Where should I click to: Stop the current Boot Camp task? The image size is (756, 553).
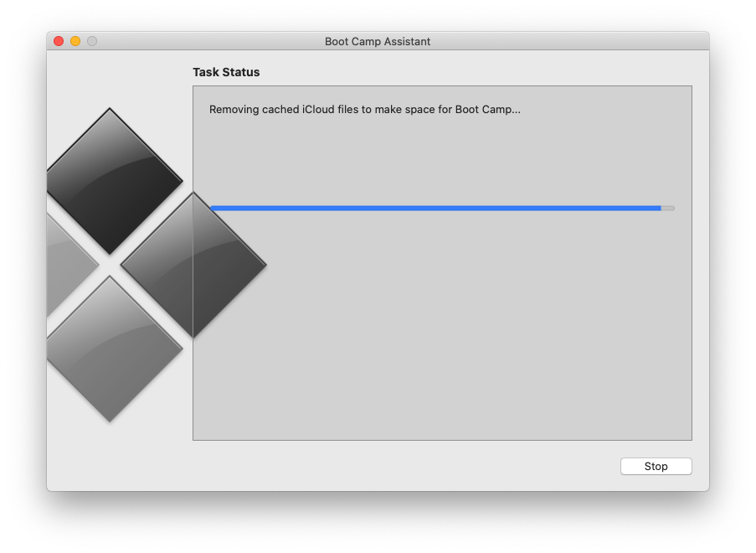[656, 466]
